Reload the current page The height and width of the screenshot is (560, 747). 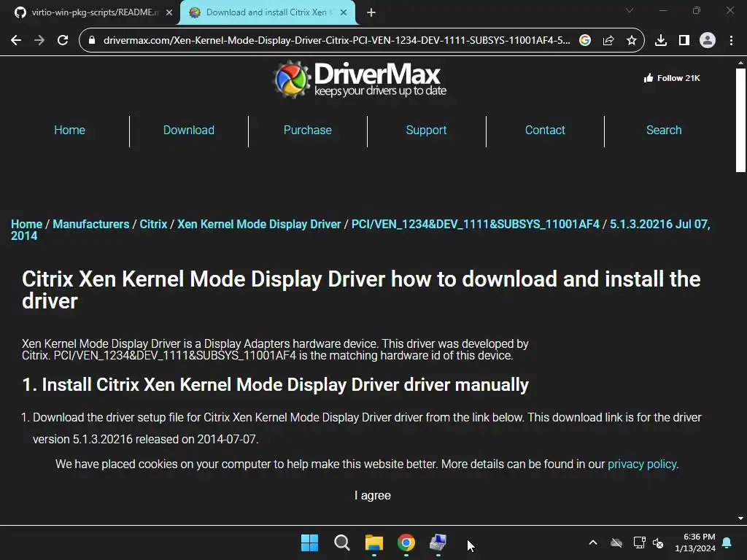(x=63, y=41)
